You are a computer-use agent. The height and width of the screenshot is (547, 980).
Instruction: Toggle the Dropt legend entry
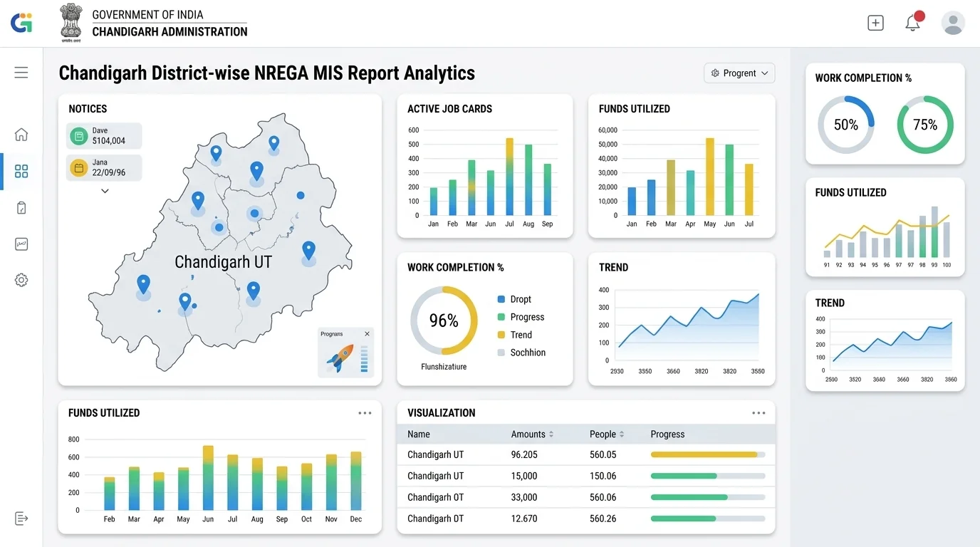(514, 299)
